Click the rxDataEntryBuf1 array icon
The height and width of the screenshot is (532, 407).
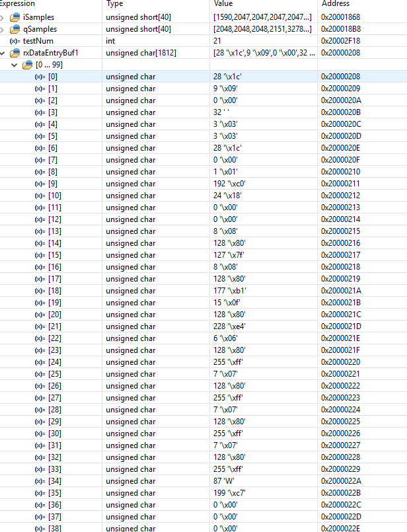pyautogui.click(x=15, y=53)
